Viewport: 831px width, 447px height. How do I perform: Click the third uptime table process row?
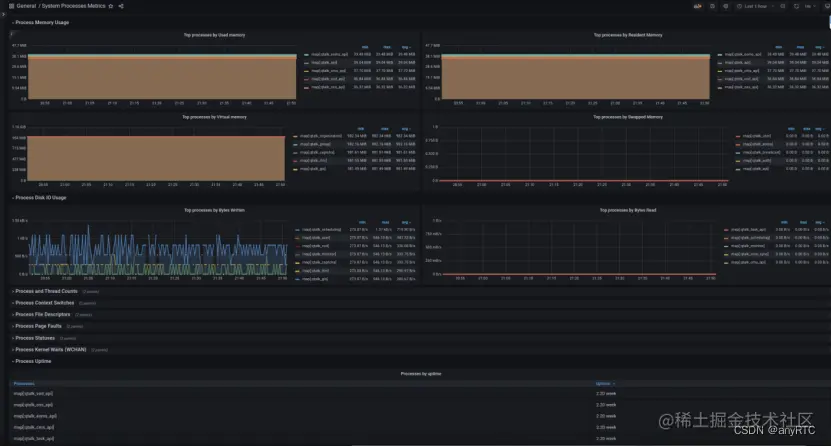[x=419, y=416]
